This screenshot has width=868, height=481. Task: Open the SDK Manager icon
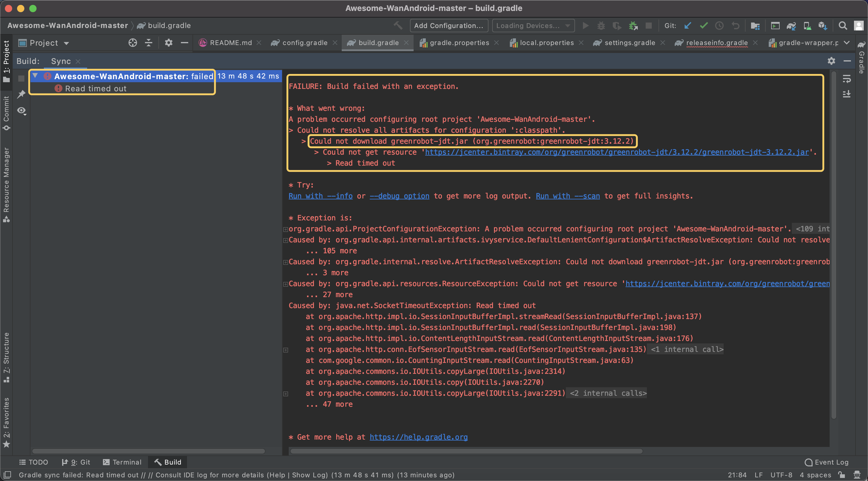[823, 26]
